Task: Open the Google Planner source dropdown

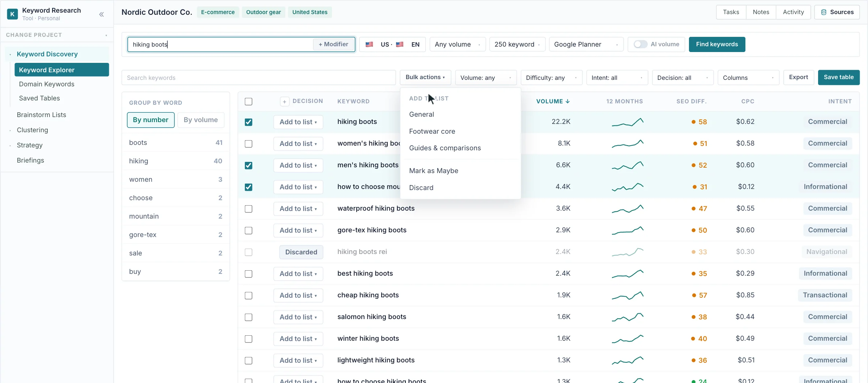Action: tap(586, 44)
